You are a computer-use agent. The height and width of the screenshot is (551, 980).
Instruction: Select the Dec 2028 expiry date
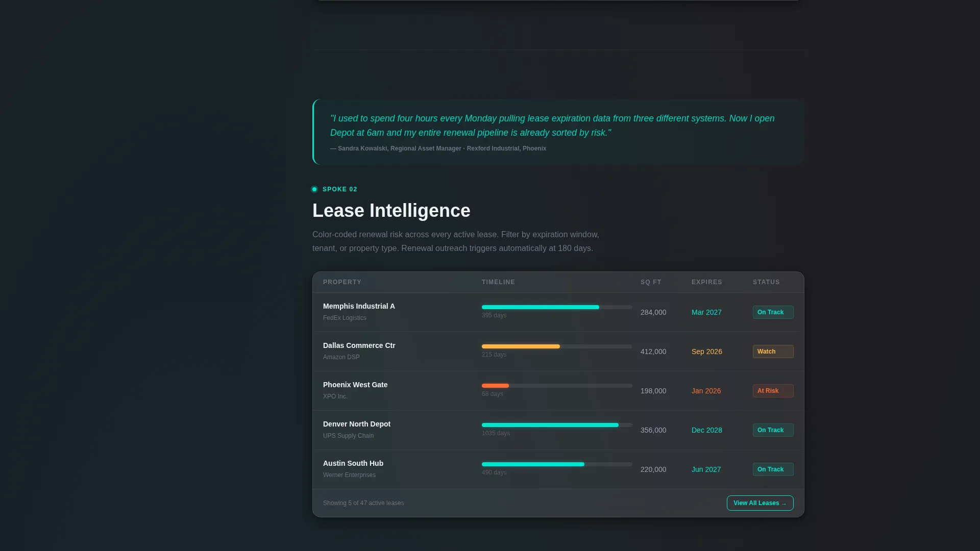click(707, 430)
